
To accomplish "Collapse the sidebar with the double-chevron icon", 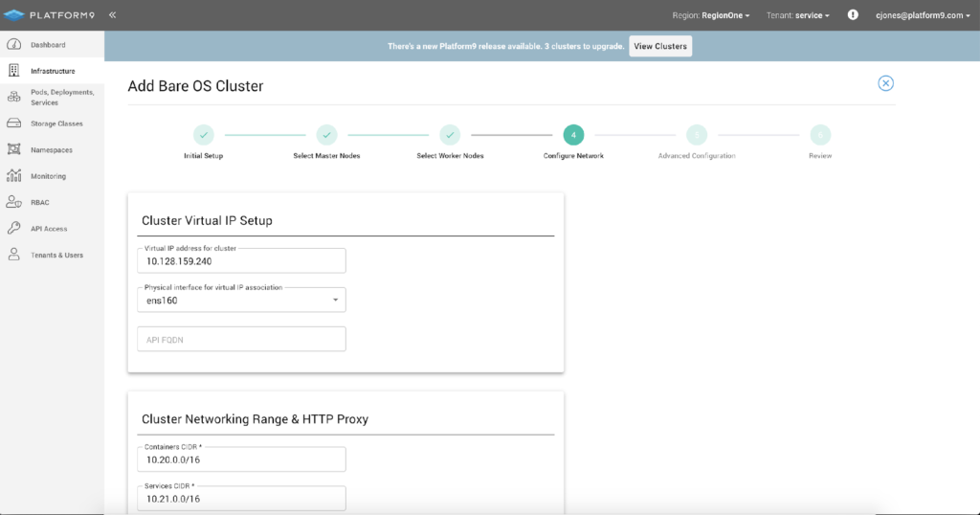I will pos(112,15).
